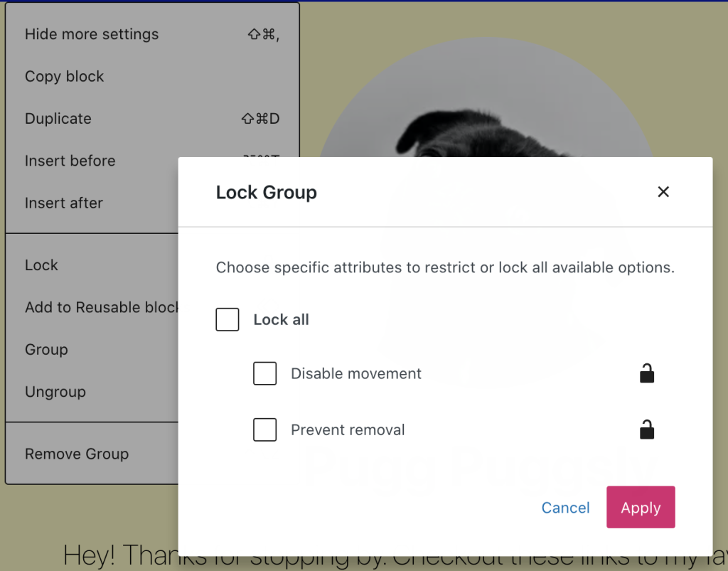
Task: Check the Lock all checkbox
Action: (x=227, y=319)
